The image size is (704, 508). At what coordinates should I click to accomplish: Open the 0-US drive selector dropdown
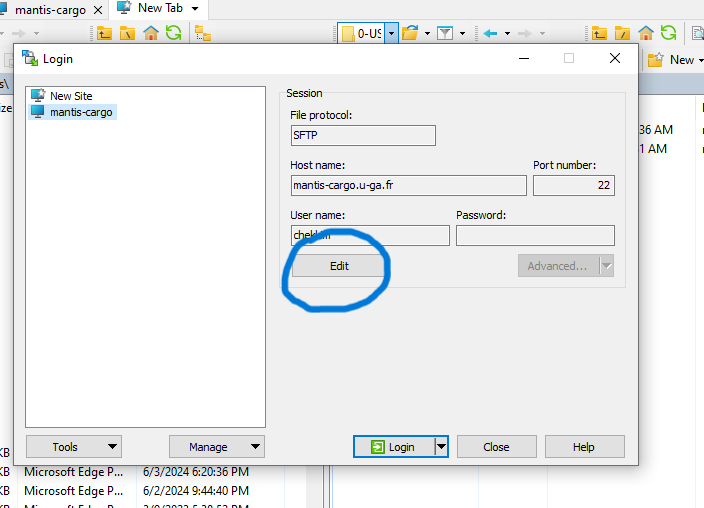coord(392,33)
